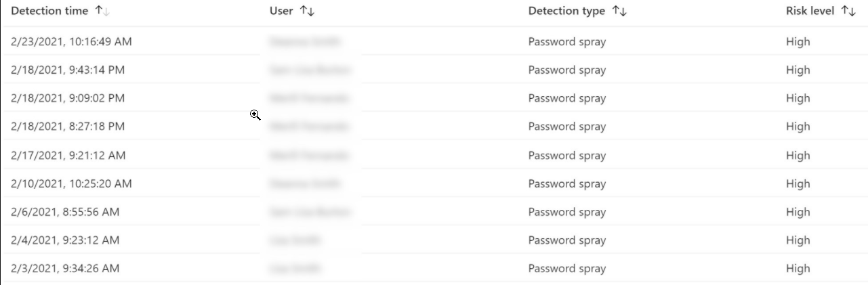Select the 2/18/2021, 9:09:02 PM entry
Viewport: 868px width, 285px height.
pyautogui.click(x=68, y=98)
